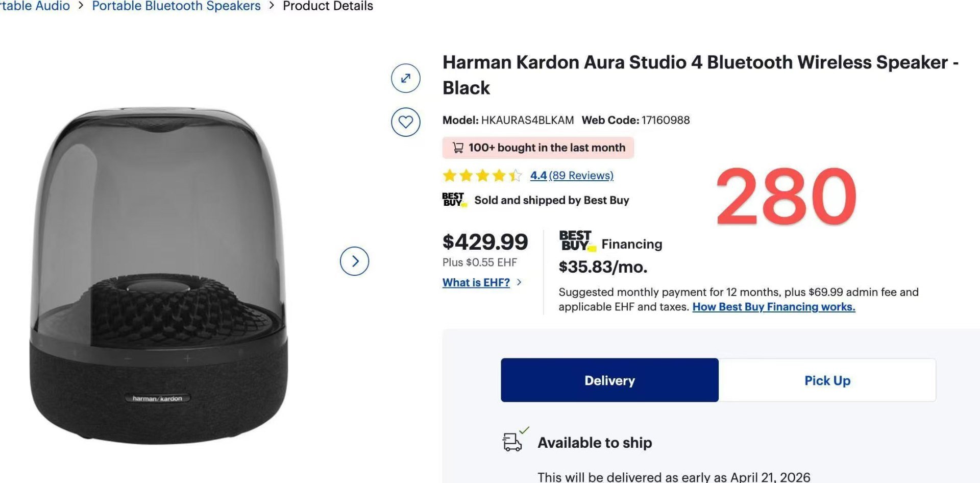Navigate to Portable Audio breadcrumb

(35, 6)
